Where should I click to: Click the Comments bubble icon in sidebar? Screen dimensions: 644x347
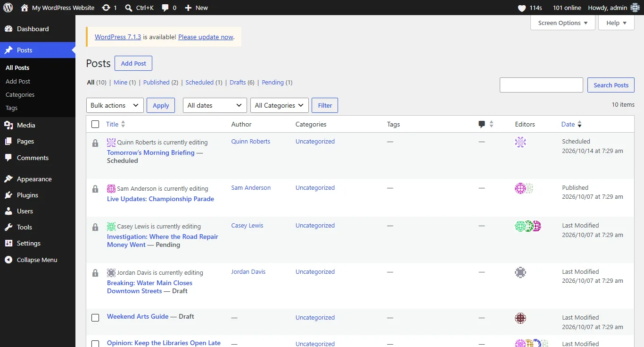pyautogui.click(x=8, y=158)
